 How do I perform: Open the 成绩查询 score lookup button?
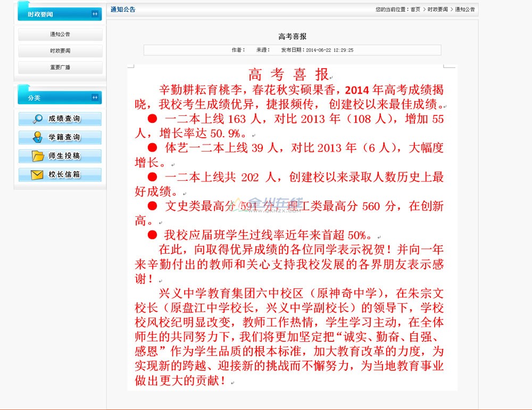[60, 119]
